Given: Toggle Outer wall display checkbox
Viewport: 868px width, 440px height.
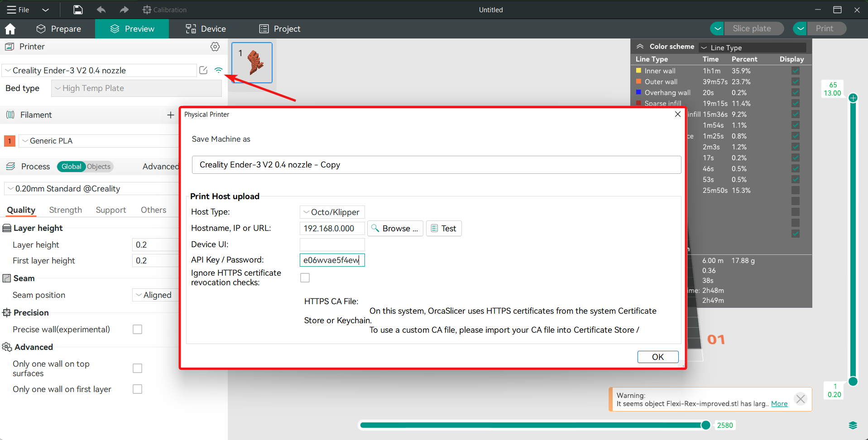Looking at the screenshot, I should tap(796, 81).
